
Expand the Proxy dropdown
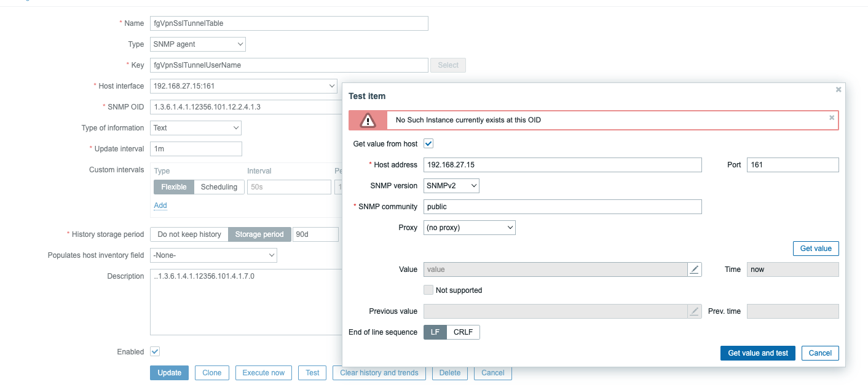click(469, 228)
